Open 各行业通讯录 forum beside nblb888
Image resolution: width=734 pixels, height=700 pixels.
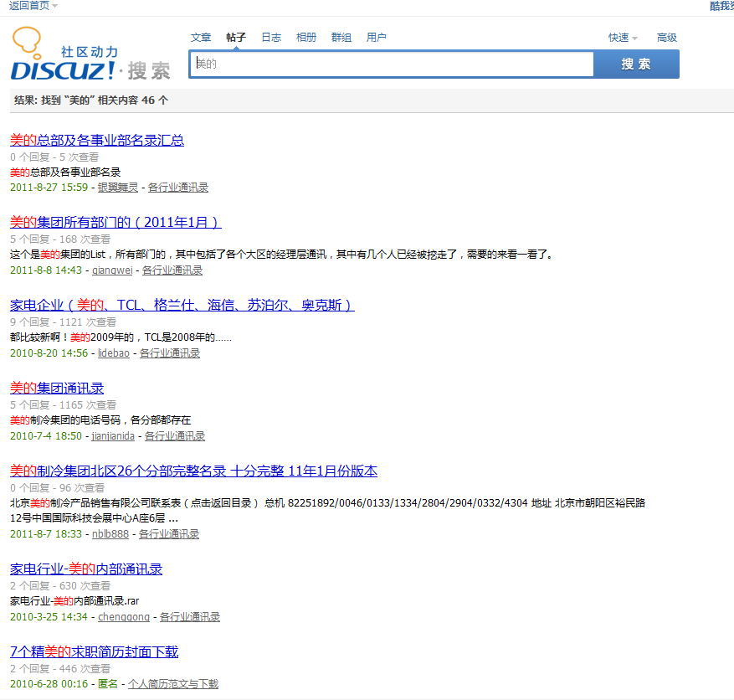[169, 533]
